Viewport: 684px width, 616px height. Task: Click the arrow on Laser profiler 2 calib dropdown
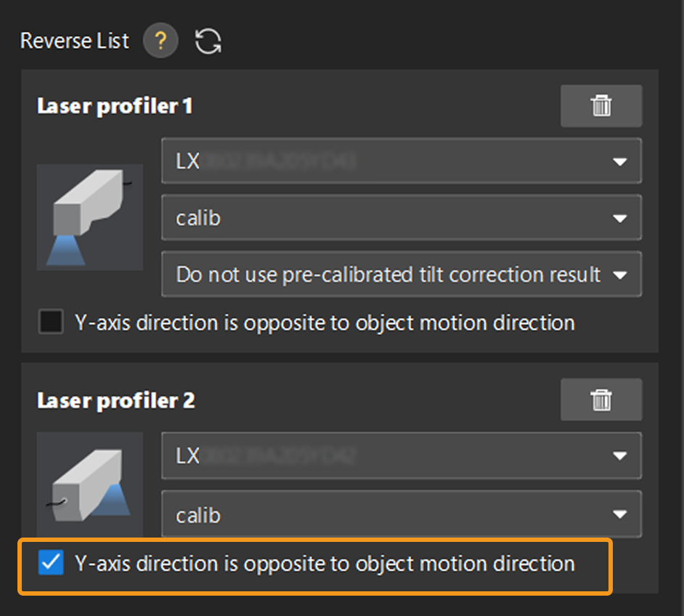pyautogui.click(x=619, y=514)
